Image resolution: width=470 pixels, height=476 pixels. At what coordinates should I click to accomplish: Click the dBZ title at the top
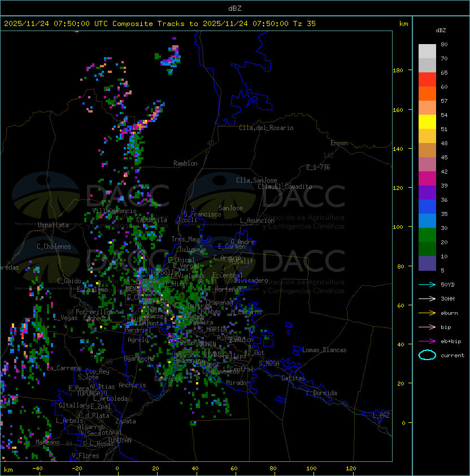coord(235,8)
